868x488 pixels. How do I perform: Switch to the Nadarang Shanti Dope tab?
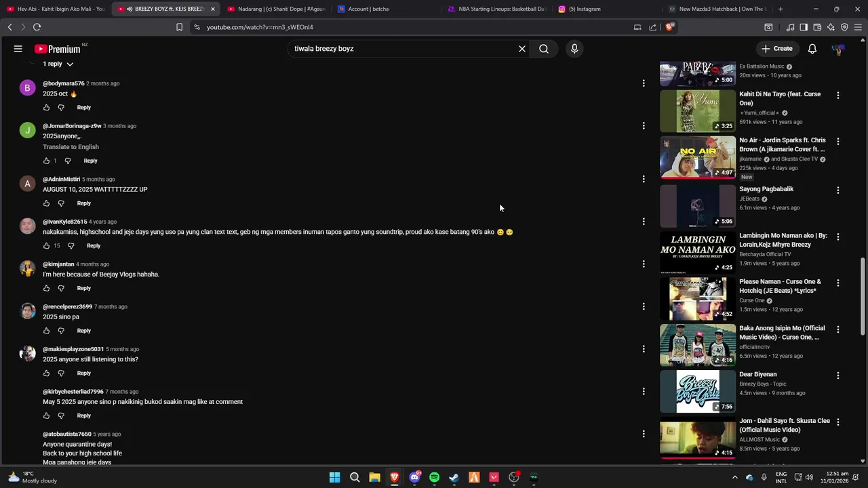(x=277, y=9)
